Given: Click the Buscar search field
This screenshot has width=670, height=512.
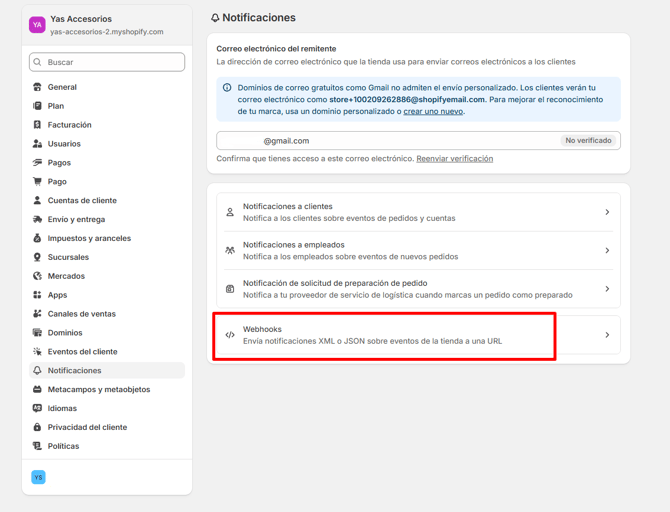Looking at the screenshot, I should (107, 62).
